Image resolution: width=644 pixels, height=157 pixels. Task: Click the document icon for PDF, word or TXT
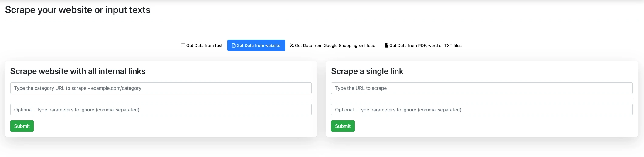(387, 46)
